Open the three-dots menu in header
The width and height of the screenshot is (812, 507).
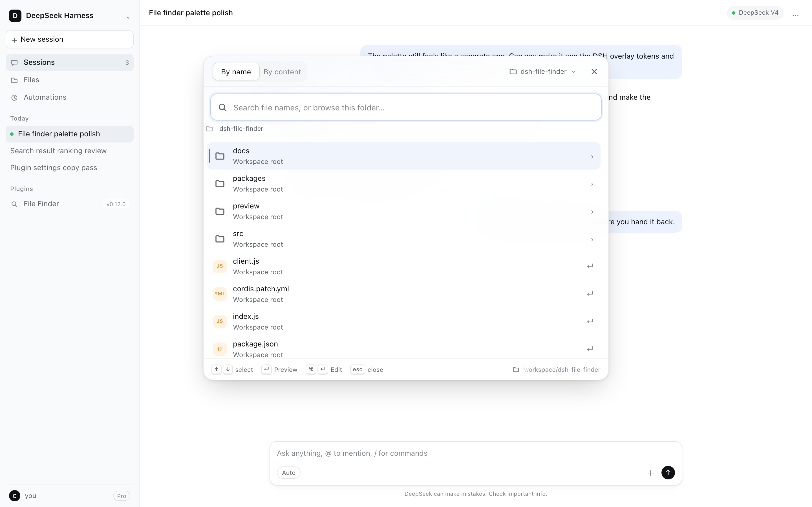pyautogui.click(x=796, y=15)
